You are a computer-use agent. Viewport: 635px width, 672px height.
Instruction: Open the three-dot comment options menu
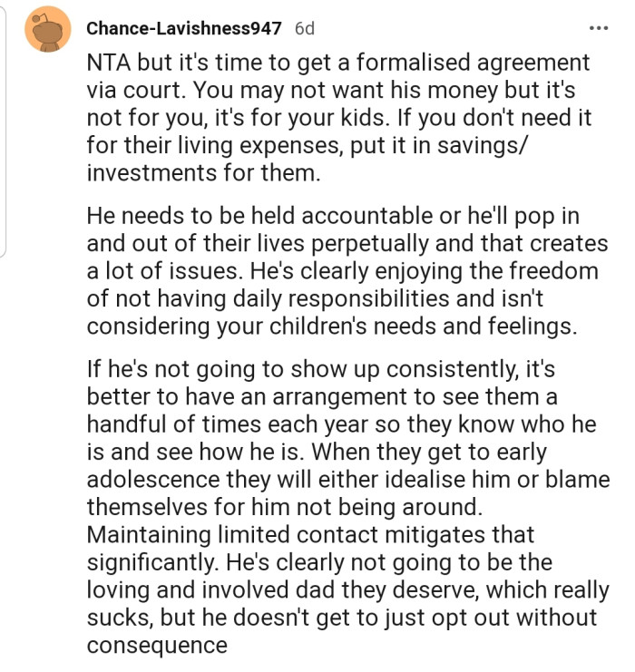(x=599, y=28)
